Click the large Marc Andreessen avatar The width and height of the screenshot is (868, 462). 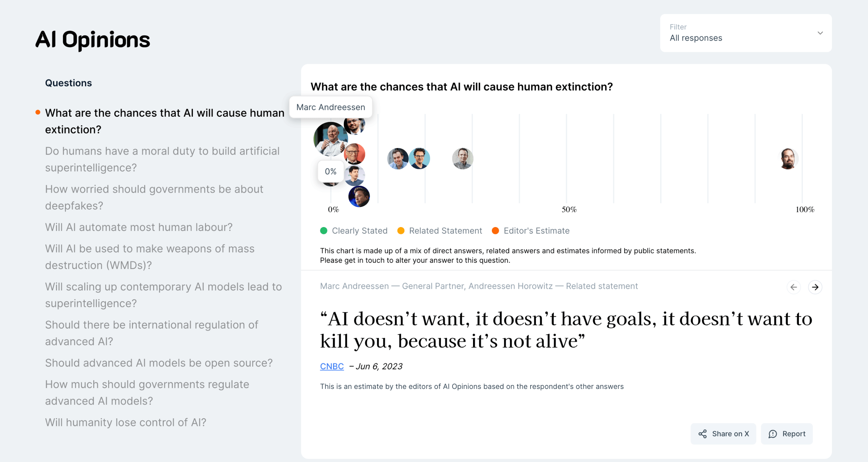click(x=329, y=139)
